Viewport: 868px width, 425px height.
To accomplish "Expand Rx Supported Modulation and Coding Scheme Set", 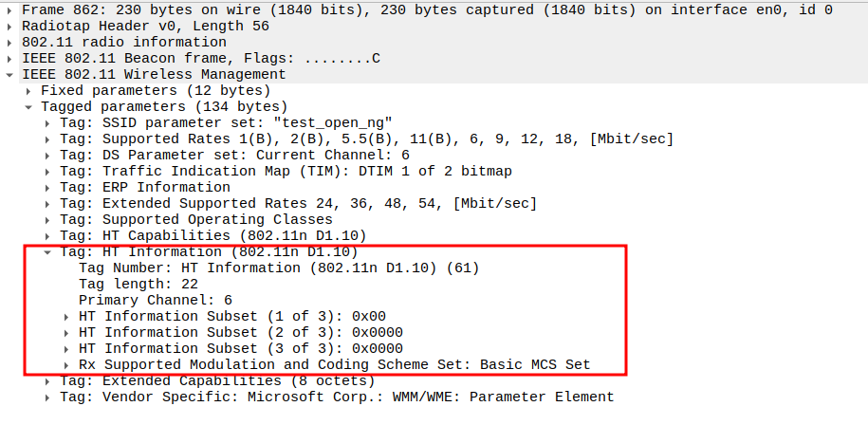I will (x=66, y=364).
